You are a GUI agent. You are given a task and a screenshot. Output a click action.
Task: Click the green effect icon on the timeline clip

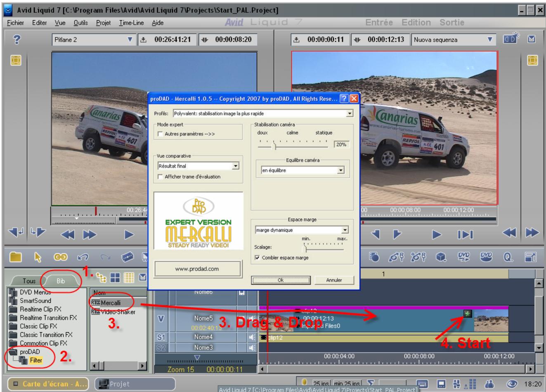click(x=468, y=314)
